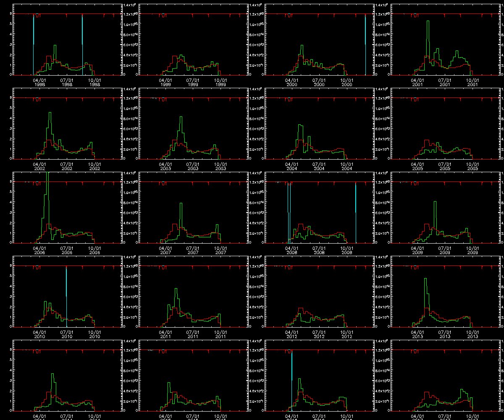Click the green peak in the 2002 plot
504x420 pixels.
pos(50,113)
